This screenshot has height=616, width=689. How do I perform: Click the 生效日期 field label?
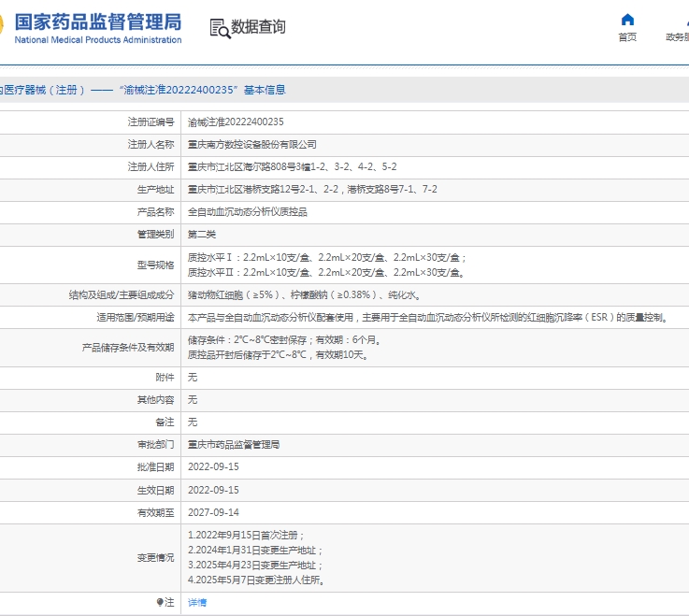(155, 490)
